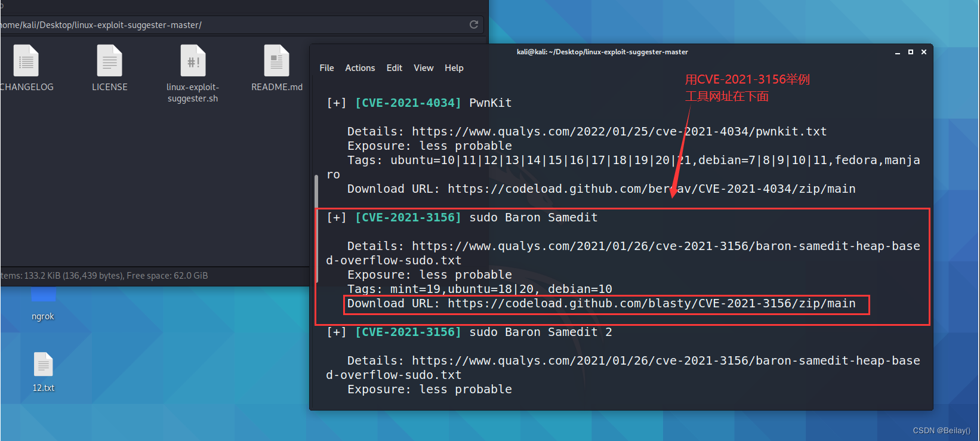The height and width of the screenshot is (441, 980).
Task: Click the 'Tags: mint=19,ubuntu=18|20, debian=10' line
Action: (x=480, y=289)
